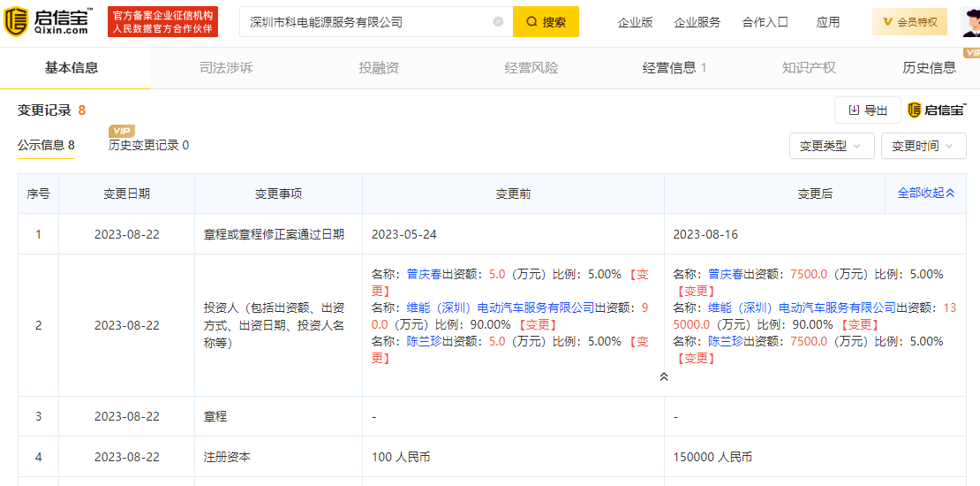The image size is (980, 486).
Task: Open the 变更时间 dropdown
Action: pos(923,147)
